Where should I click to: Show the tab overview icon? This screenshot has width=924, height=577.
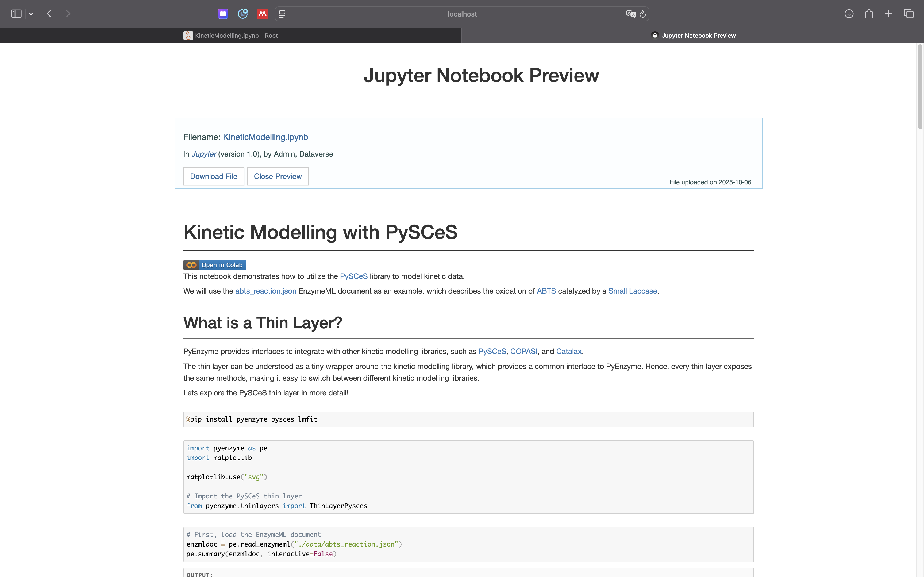(x=909, y=14)
